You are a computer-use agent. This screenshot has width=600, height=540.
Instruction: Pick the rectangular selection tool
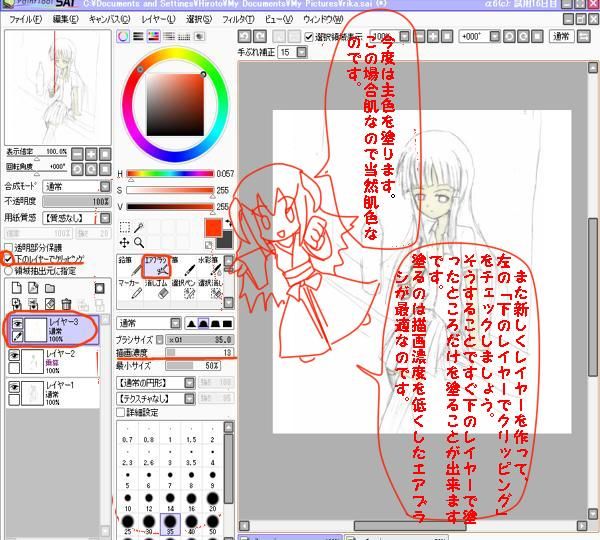point(125,228)
